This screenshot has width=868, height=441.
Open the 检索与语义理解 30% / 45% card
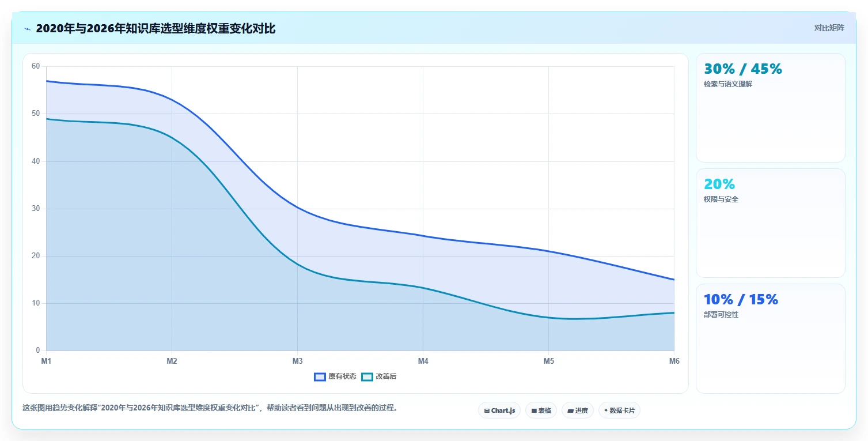click(770, 108)
